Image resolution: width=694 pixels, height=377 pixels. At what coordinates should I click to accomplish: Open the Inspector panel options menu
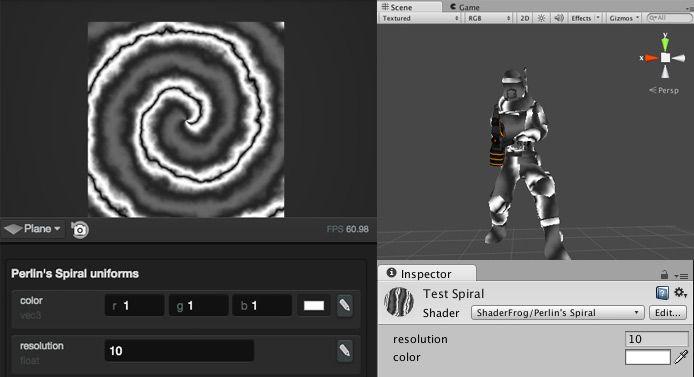[x=682, y=276]
